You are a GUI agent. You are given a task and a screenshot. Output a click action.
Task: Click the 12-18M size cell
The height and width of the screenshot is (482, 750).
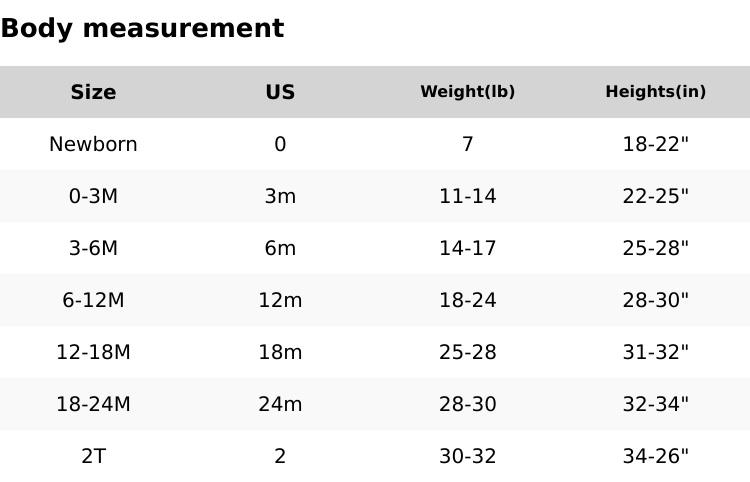93,352
